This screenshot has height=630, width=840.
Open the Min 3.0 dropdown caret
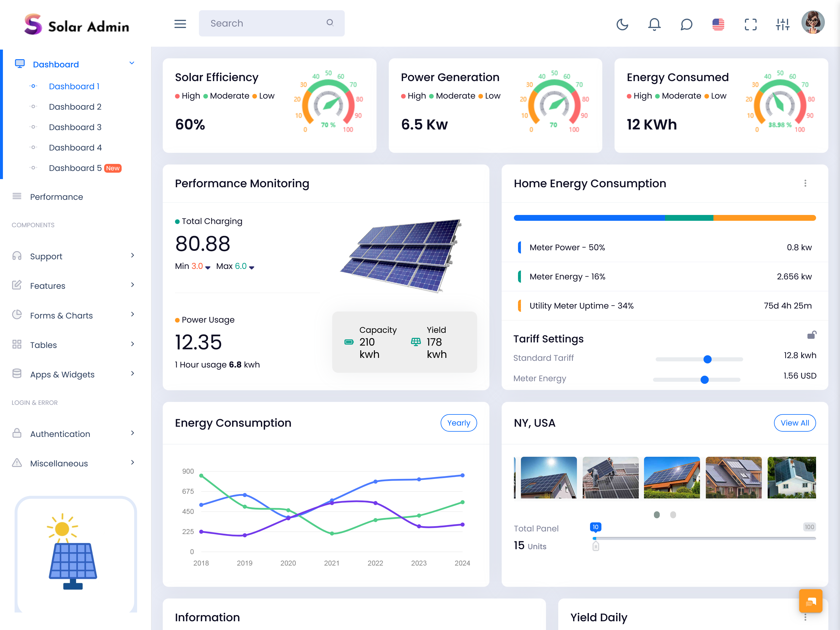(x=208, y=268)
